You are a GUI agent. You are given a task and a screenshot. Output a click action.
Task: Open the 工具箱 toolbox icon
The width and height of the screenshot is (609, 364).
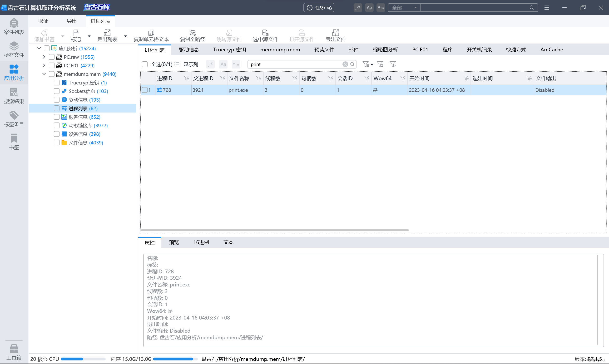tap(14, 351)
